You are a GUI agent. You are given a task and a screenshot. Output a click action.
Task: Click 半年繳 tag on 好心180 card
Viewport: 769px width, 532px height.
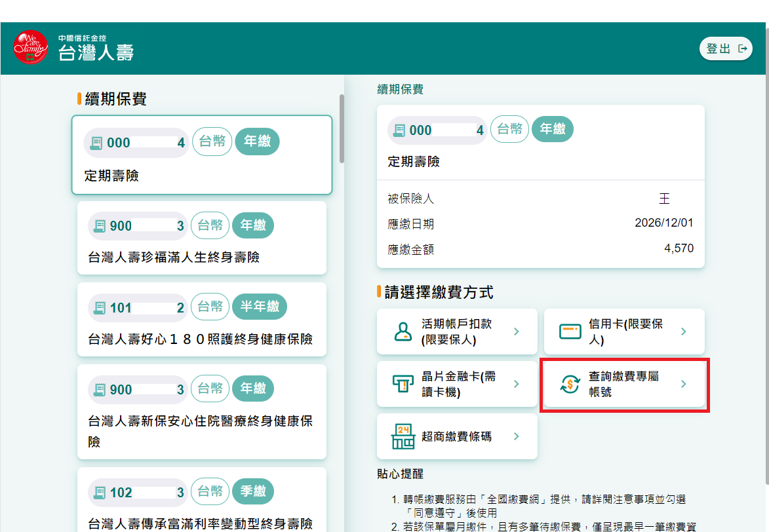(x=260, y=307)
